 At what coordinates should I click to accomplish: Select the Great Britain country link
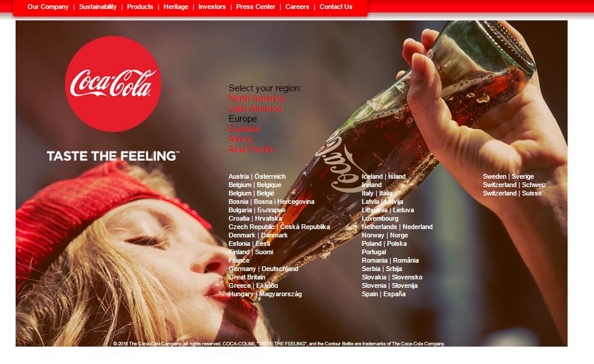click(247, 277)
